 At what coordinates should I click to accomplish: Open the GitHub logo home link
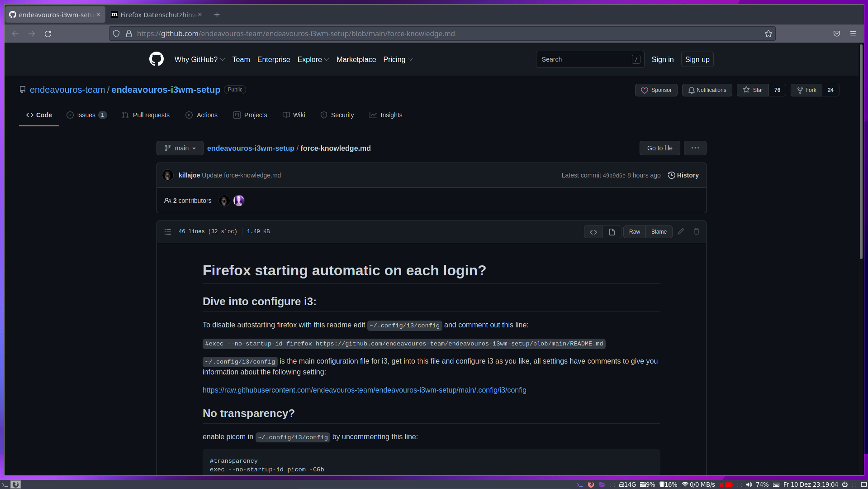tap(157, 59)
